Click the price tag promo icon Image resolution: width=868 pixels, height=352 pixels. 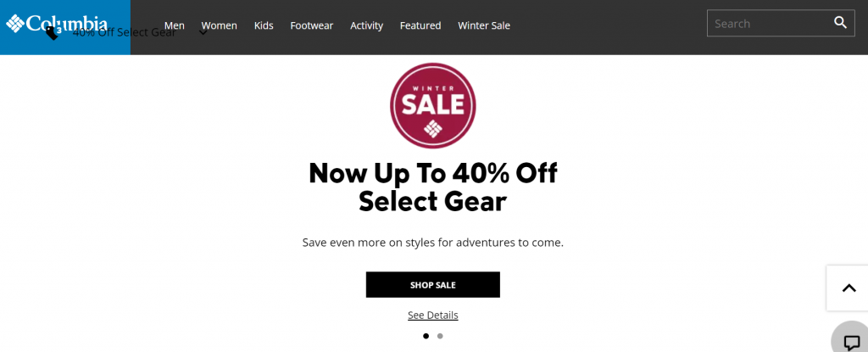(52, 33)
